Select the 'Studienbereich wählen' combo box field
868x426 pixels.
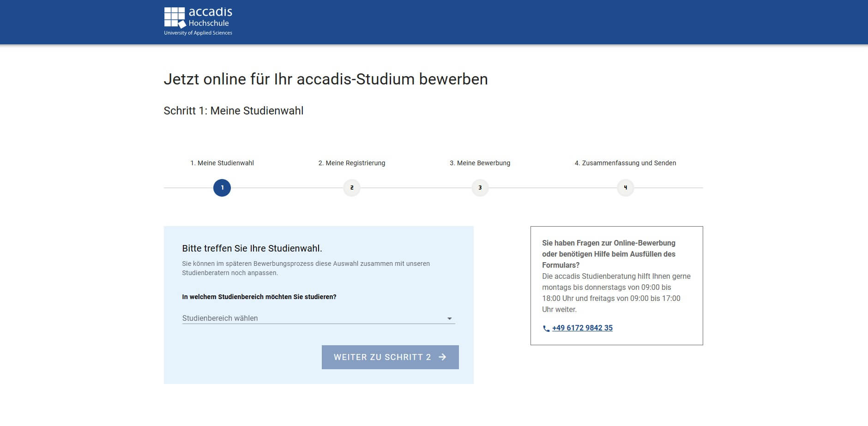pos(309,318)
